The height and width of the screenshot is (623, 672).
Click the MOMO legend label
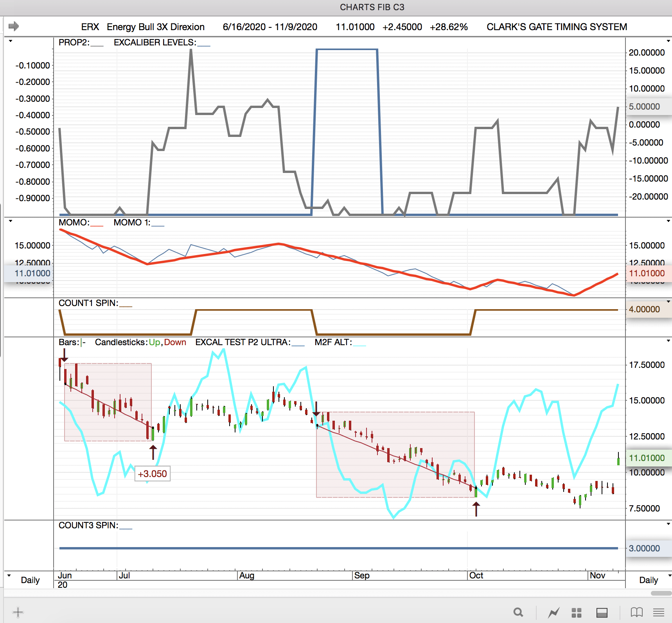pos(74,222)
